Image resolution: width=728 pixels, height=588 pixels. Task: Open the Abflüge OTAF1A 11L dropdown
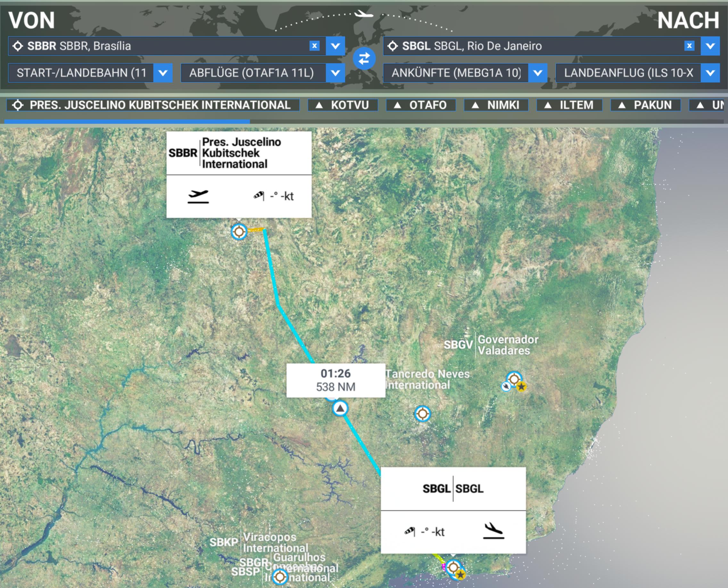(263, 73)
